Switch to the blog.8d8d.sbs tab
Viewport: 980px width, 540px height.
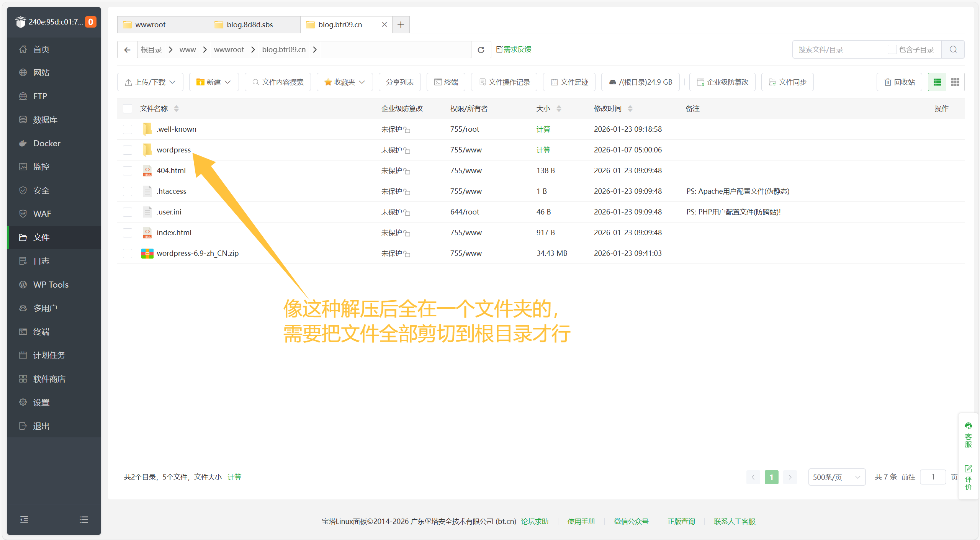click(249, 24)
